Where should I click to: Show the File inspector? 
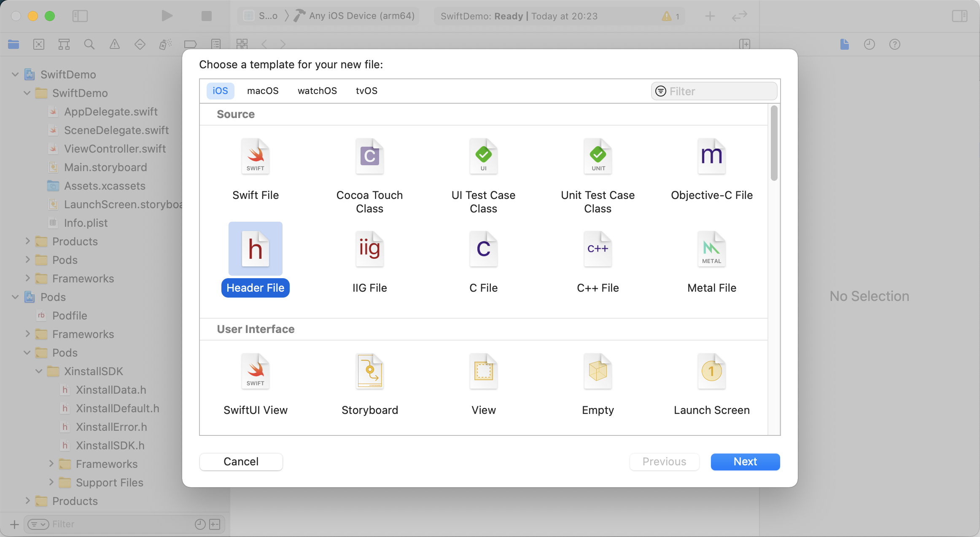(844, 44)
